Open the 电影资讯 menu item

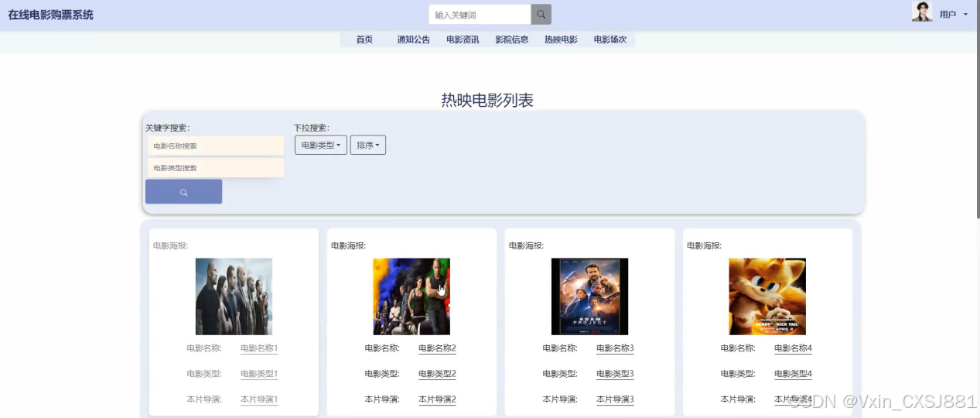(463, 39)
